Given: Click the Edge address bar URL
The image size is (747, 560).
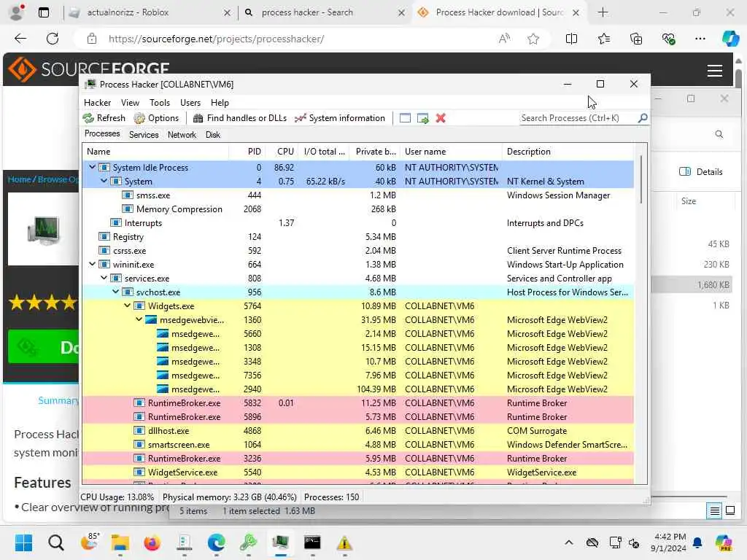Looking at the screenshot, I should (216, 39).
